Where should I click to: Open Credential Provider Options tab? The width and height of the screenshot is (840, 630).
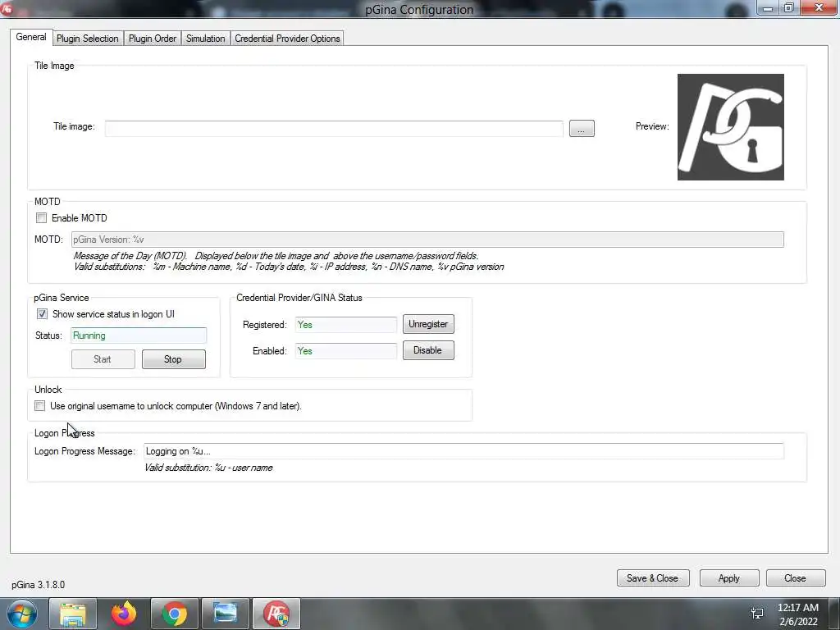(x=287, y=39)
